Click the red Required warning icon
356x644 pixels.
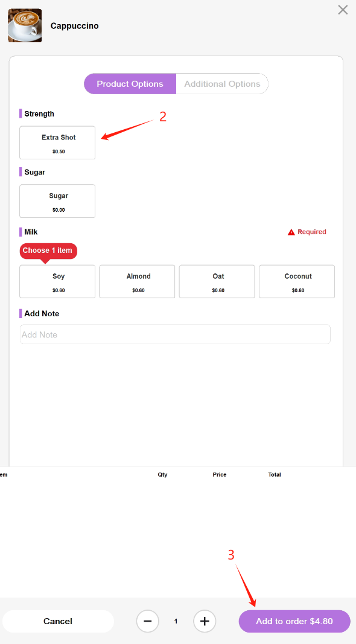coord(291,232)
